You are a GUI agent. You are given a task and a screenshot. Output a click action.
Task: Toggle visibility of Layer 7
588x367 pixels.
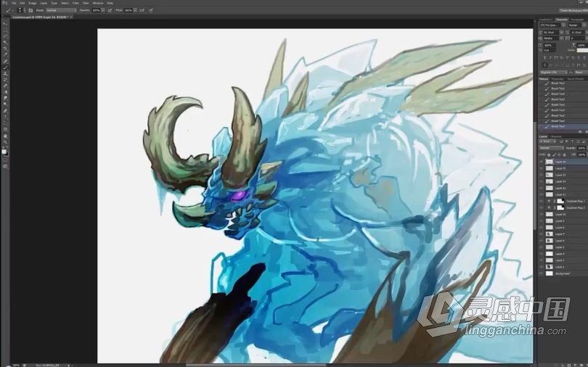[x=541, y=234]
